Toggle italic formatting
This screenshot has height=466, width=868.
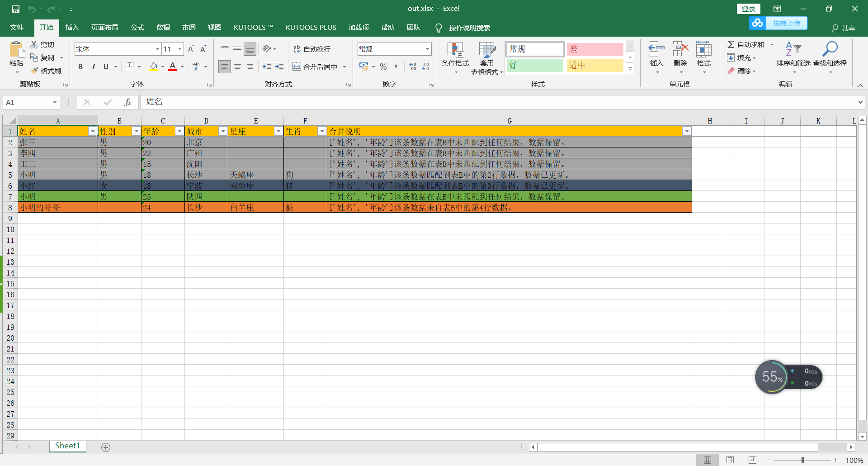(93, 67)
